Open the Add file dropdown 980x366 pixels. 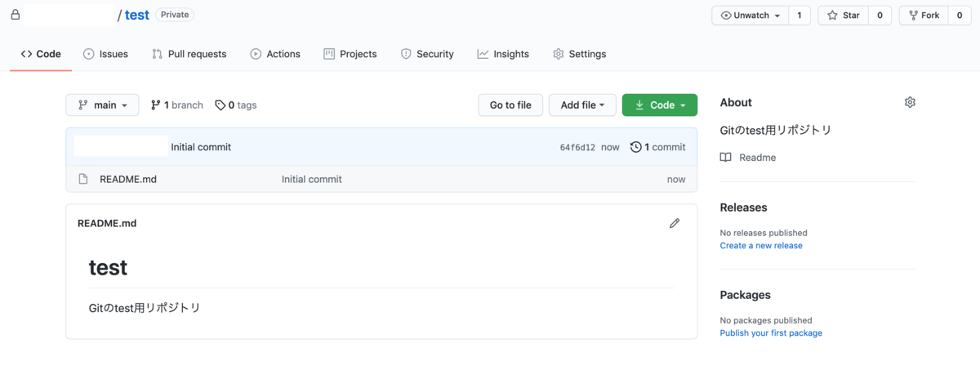(582, 105)
